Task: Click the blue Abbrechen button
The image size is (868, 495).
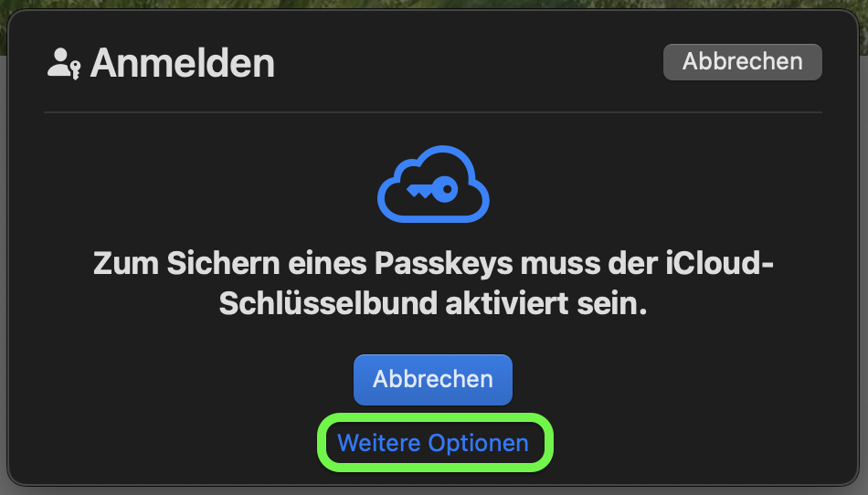Action: (433, 380)
